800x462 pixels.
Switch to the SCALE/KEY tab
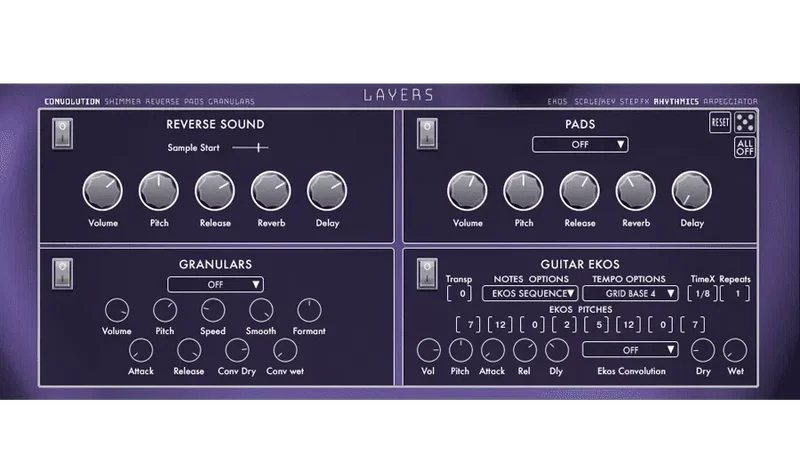tap(595, 101)
